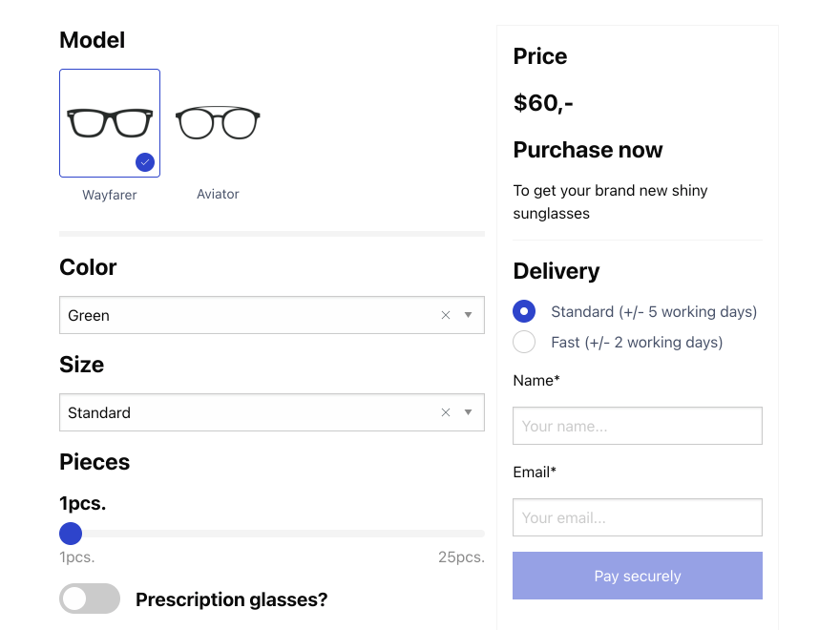Select Fast delivery radio button
The image size is (840, 630).
[x=524, y=342]
